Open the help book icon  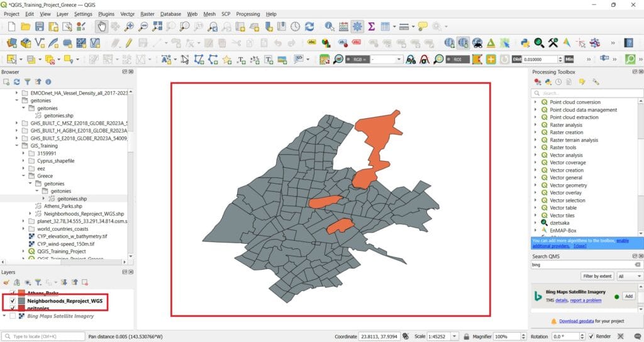[x=628, y=43]
